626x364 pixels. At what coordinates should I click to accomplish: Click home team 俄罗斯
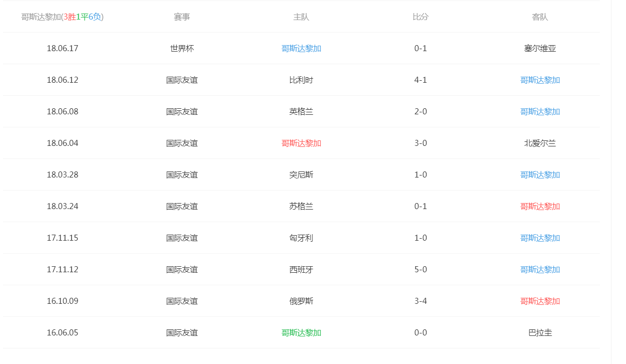coord(301,301)
